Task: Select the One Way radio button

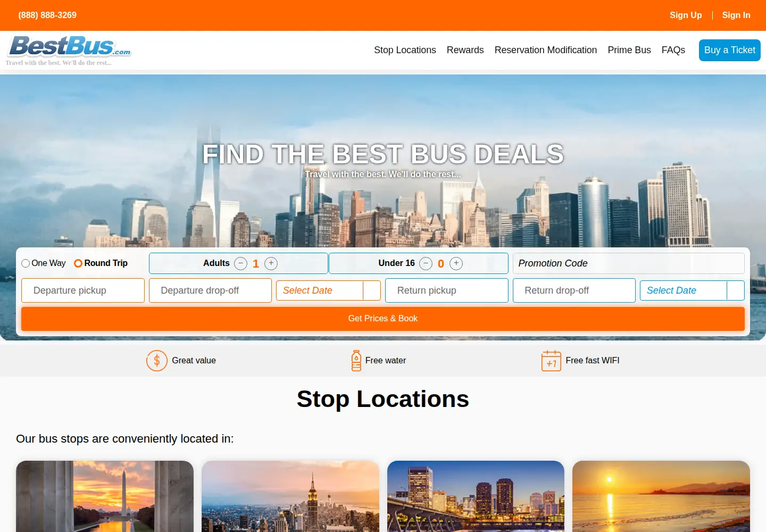Action: (26, 263)
